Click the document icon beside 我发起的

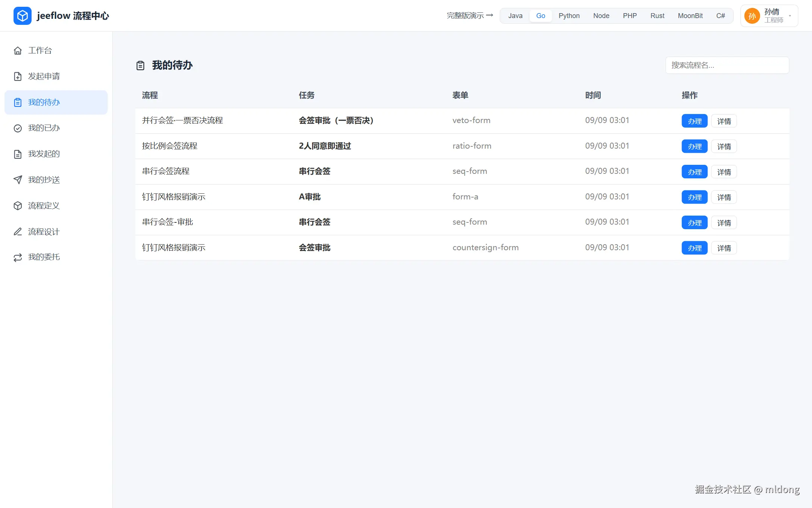pyautogui.click(x=18, y=154)
